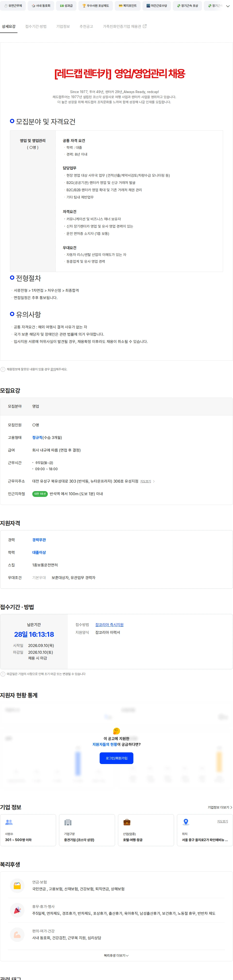Image resolution: width=233 pixels, height=980 pixels.
Task: Click the external link icon beside 채용관
Action: click(x=145, y=26)
